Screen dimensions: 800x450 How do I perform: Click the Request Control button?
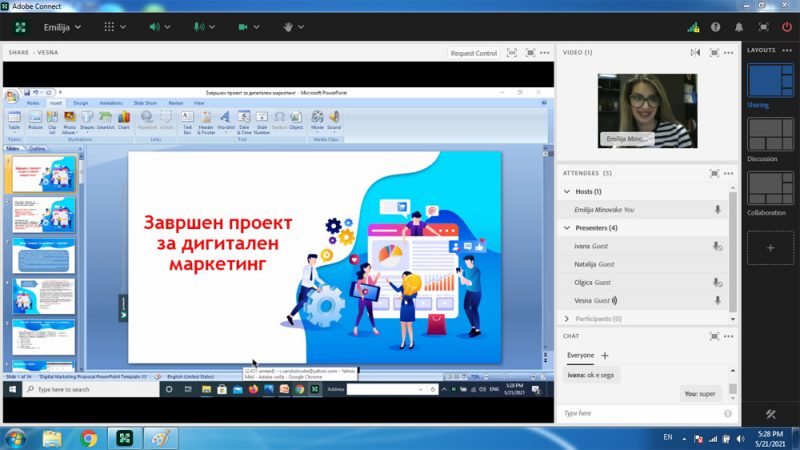(x=473, y=53)
